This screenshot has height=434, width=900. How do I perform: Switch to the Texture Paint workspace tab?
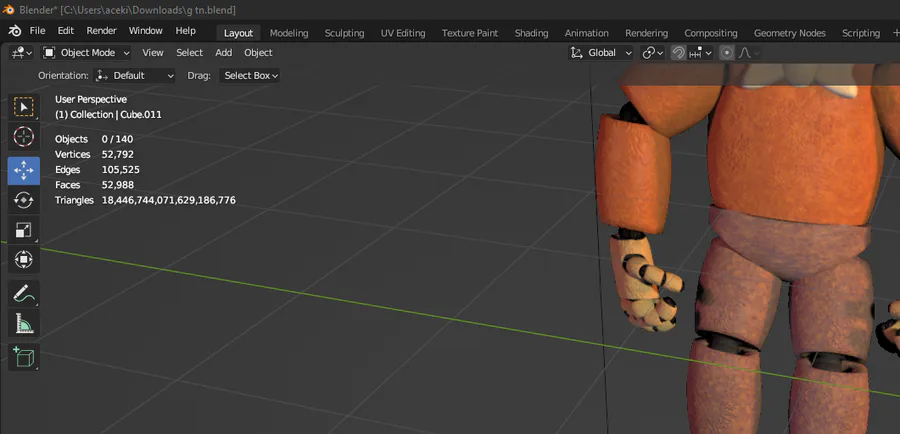470,33
